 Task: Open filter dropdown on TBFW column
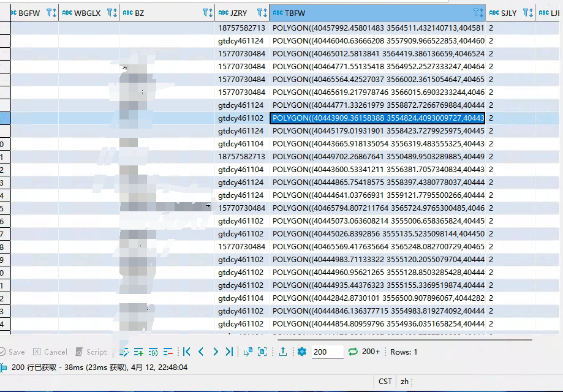coord(478,13)
